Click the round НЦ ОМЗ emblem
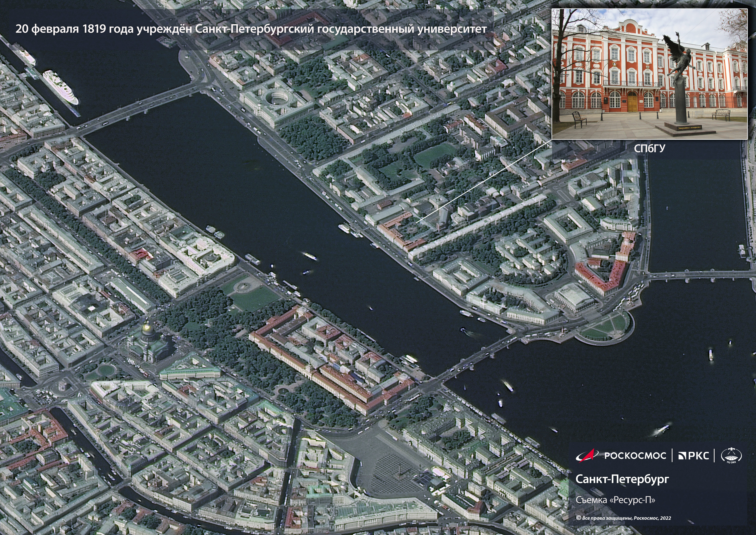Image resolution: width=756 pixels, height=535 pixels. coord(731,456)
